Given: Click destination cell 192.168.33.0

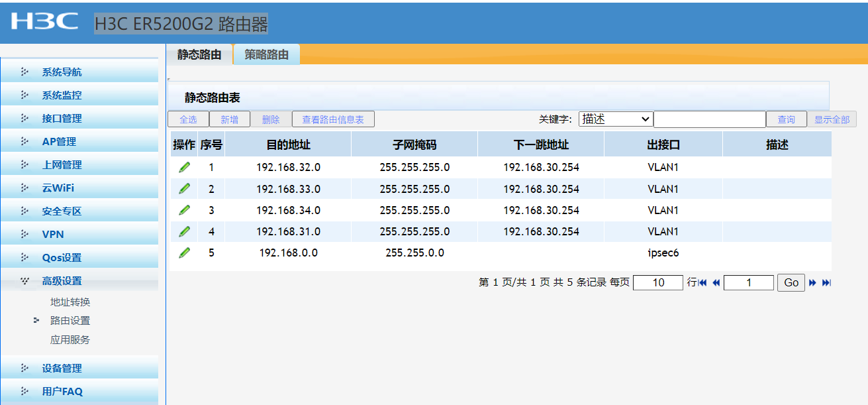Looking at the screenshot, I should pos(288,189).
